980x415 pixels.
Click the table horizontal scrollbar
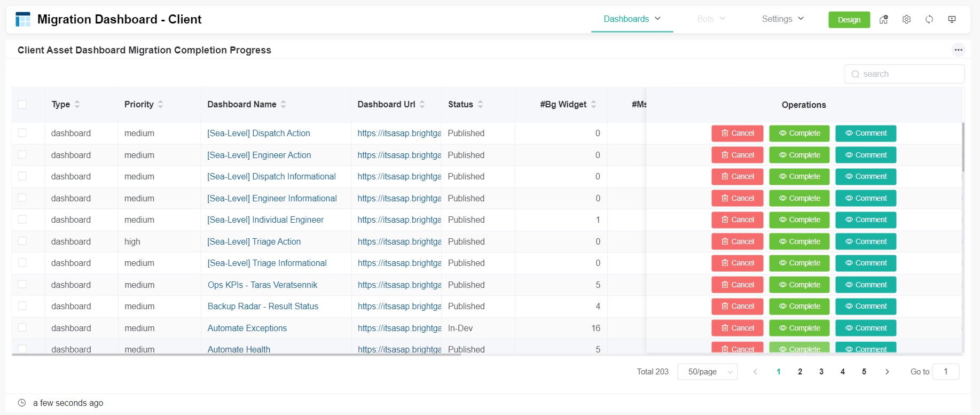click(236, 354)
